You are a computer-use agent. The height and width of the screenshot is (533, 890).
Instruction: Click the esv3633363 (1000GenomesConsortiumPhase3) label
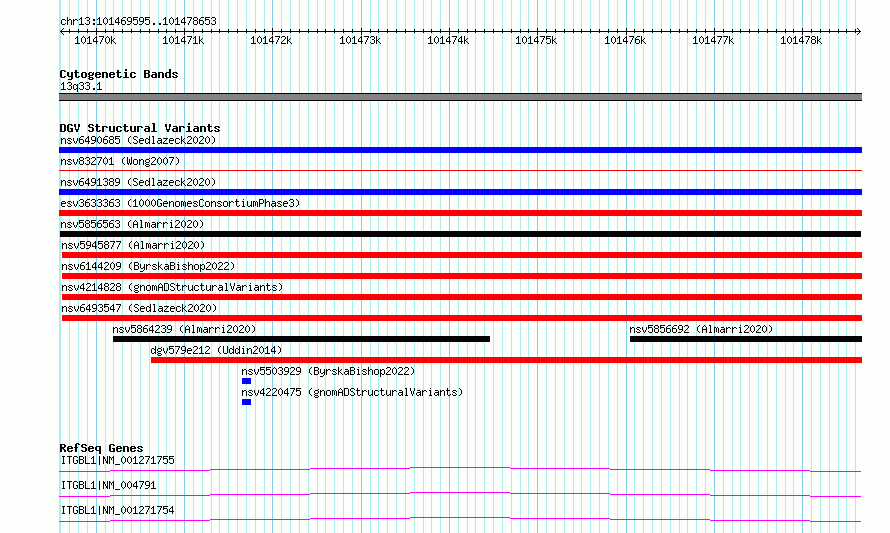point(180,203)
